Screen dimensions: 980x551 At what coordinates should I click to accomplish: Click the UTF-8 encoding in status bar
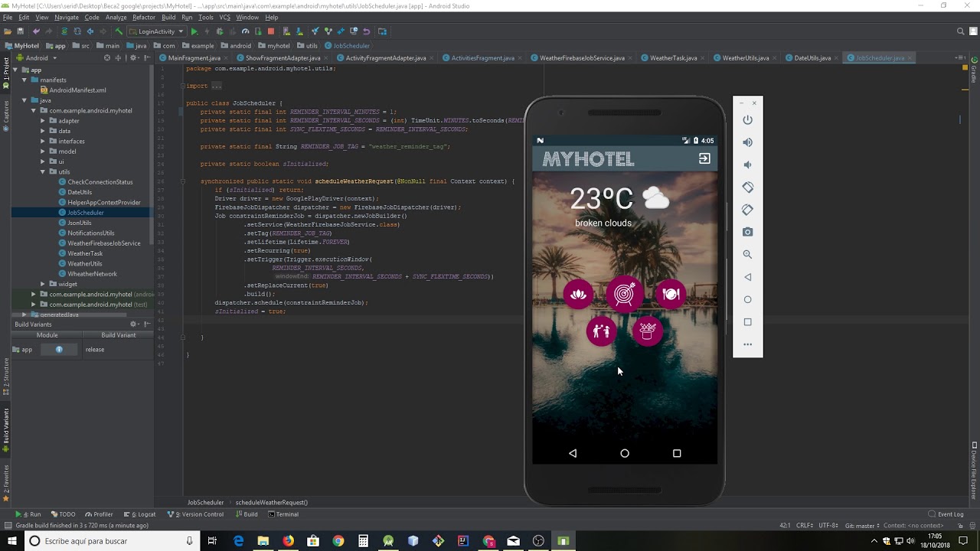(x=828, y=526)
